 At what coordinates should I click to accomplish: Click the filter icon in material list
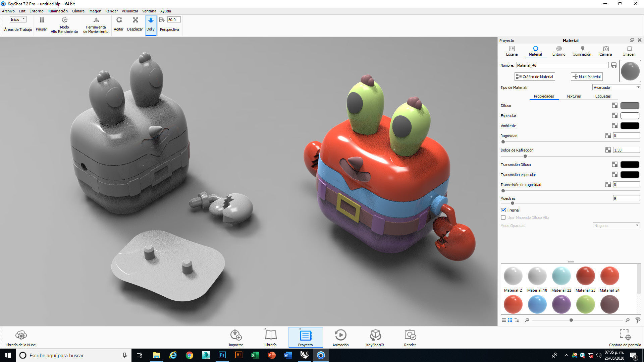coord(638,320)
